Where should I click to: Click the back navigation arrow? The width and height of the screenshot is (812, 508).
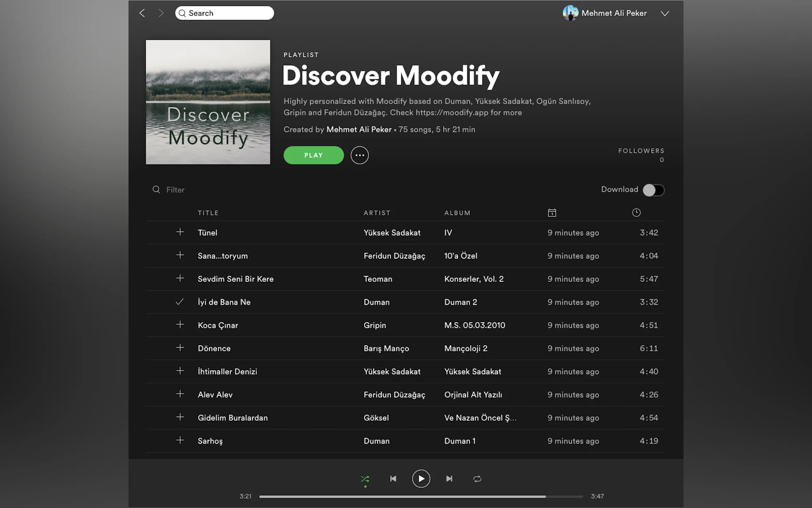click(142, 13)
